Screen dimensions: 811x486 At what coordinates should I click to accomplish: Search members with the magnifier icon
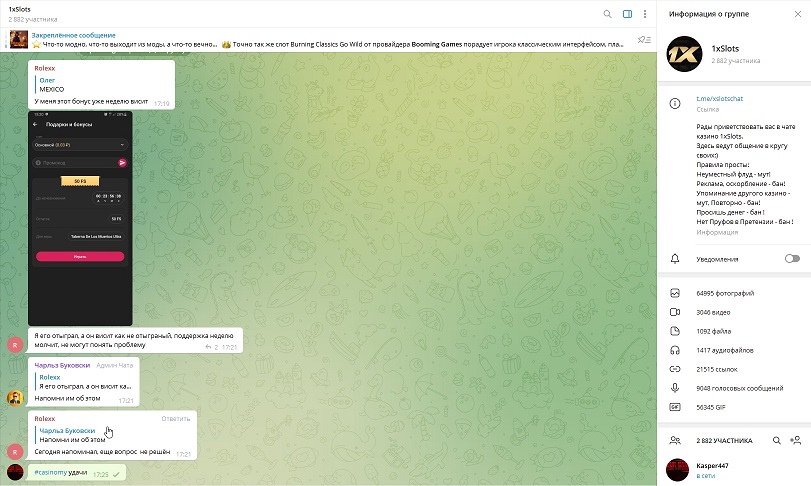[776, 441]
